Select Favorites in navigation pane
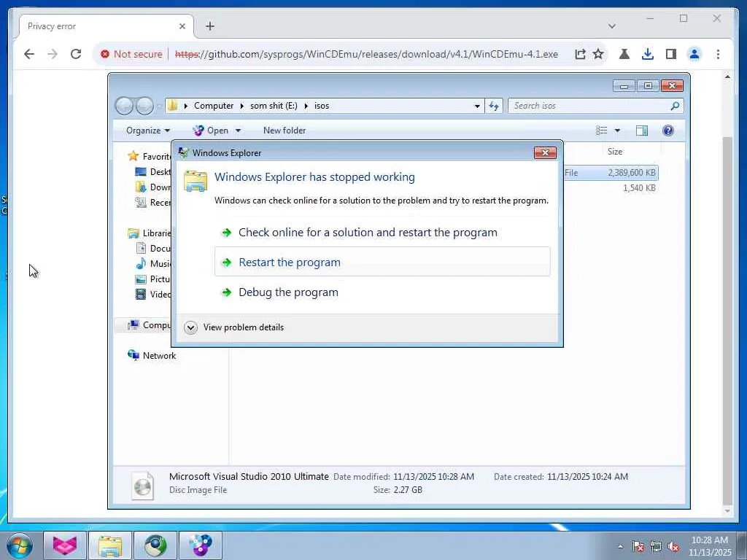The height and width of the screenshot is (560, 747). click(149, 156)
